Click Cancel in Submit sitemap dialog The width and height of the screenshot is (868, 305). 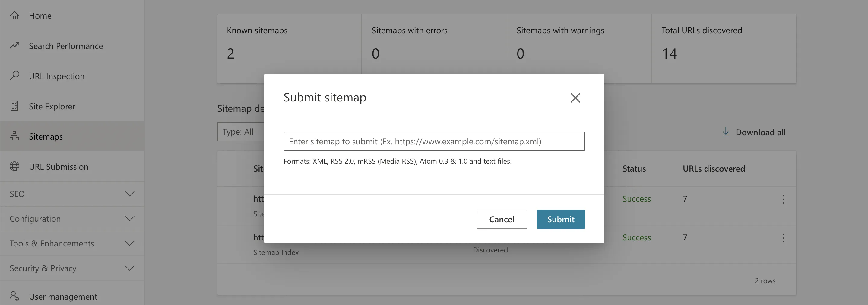click(x=501, y=219)
